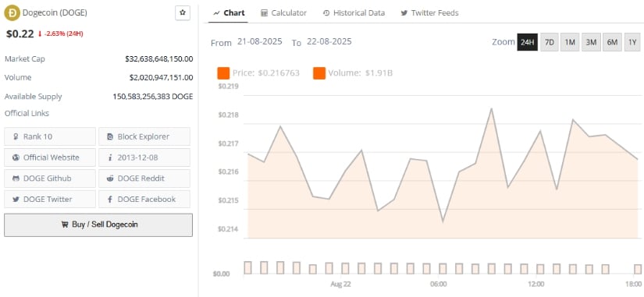
Task: Click the Aug 22 axis label
Action: pyautogui.click(x=340, y=285)
